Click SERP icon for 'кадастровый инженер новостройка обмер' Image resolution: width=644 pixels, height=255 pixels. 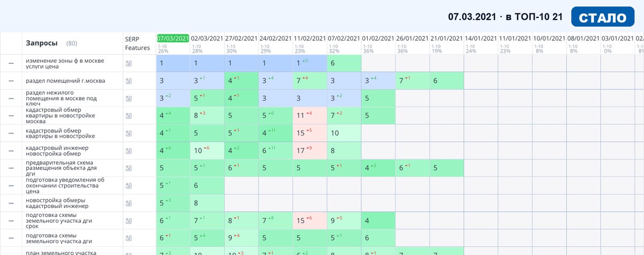pos(128,151)
